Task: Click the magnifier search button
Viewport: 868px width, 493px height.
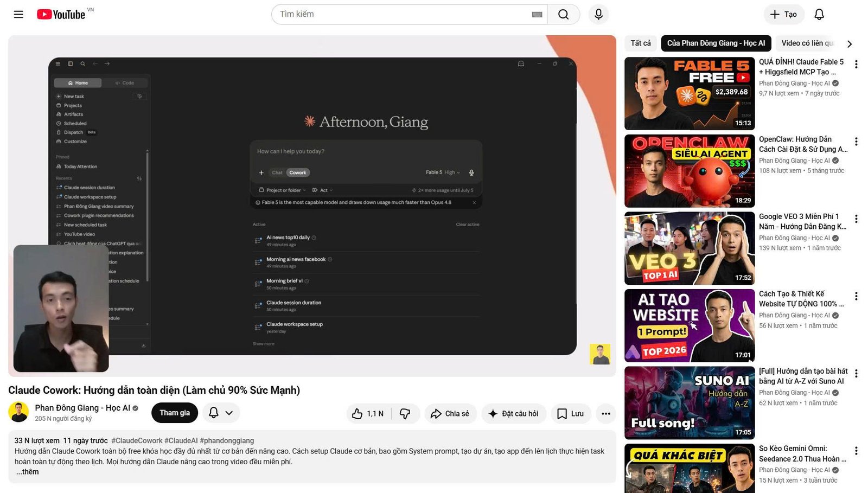Action: [x=564, y=15]
